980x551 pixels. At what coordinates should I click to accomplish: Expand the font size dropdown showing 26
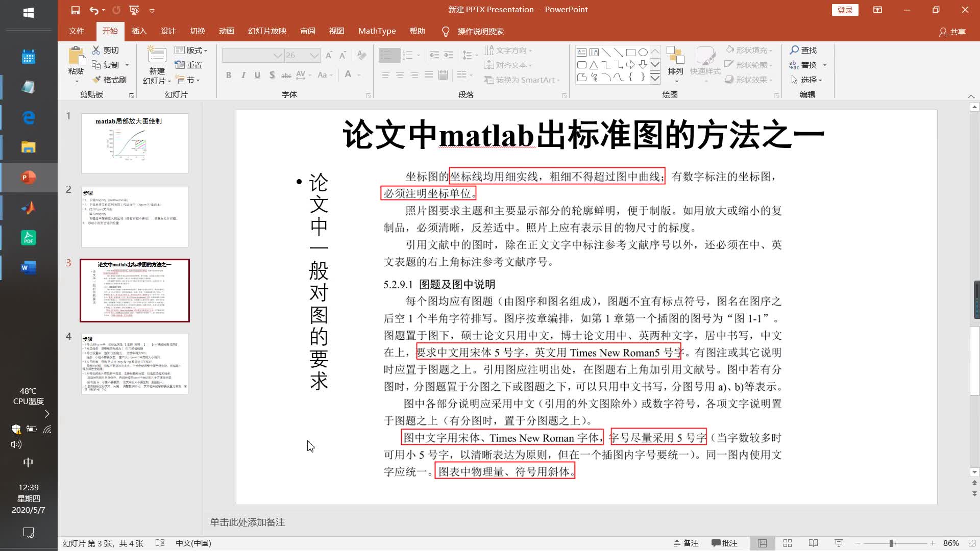[314, 55]
